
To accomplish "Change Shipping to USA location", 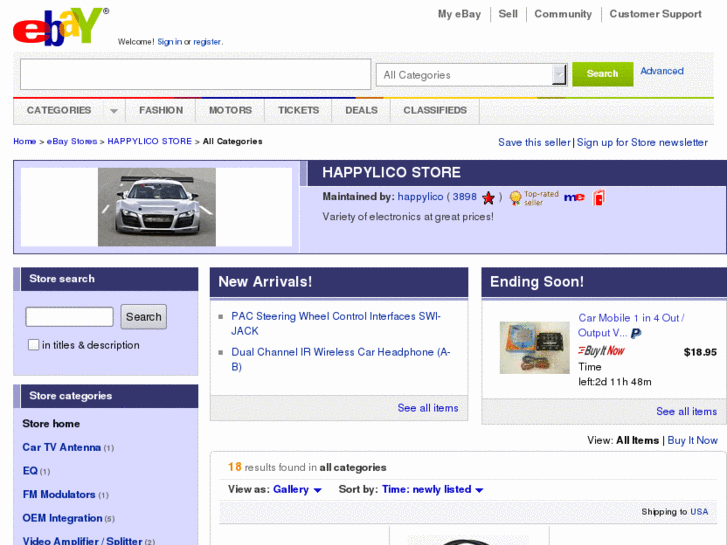I will coord(699,512).
